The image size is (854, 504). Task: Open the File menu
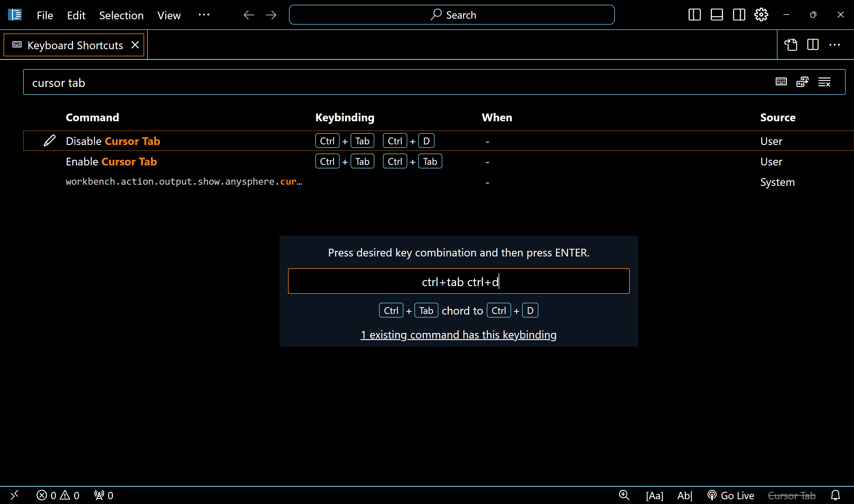[45, 15]
